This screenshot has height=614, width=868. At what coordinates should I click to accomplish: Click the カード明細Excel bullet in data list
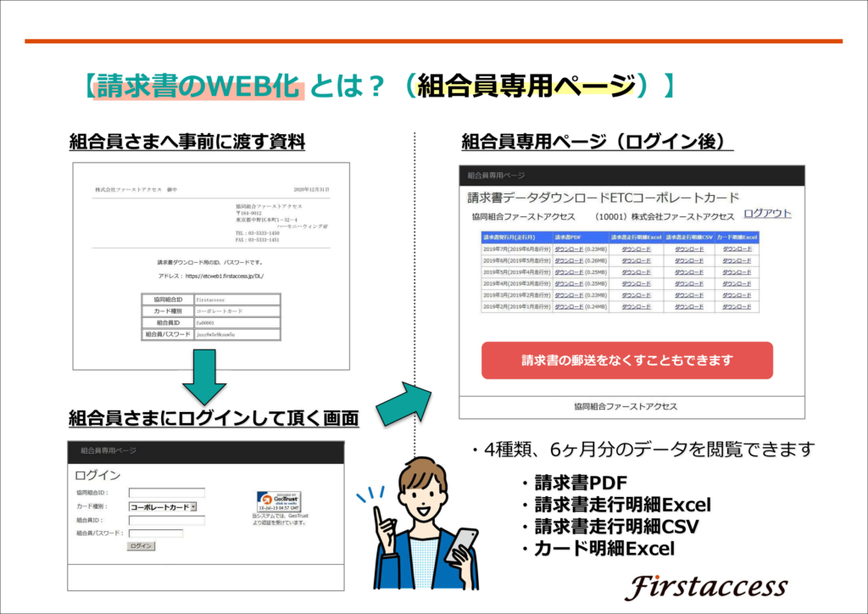click(x=604, y=549)
